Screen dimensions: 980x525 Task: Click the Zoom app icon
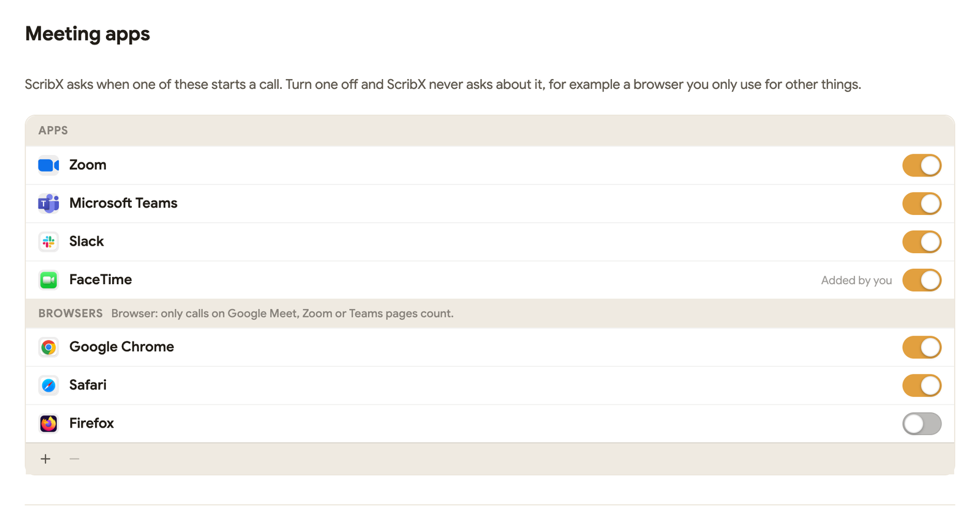[x=48, y=165]
